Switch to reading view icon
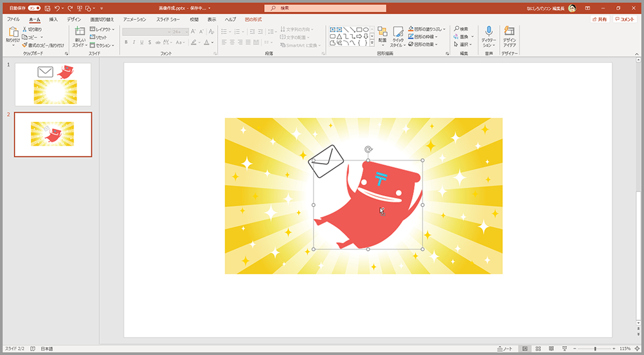The width and height of the screenshot is (644, 355). [x=551, y=349]
